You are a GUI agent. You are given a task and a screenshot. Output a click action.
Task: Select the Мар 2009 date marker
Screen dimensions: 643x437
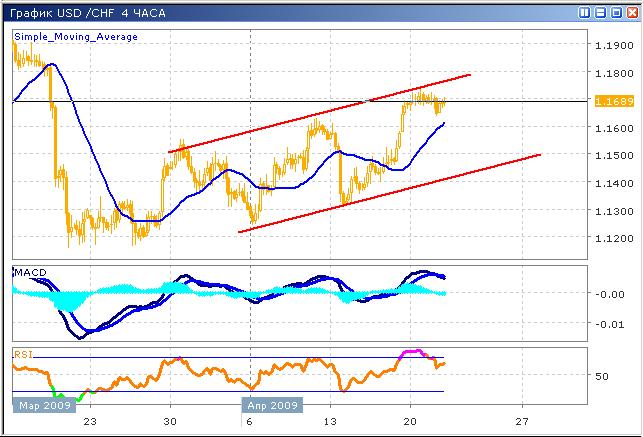coord(42,407)
